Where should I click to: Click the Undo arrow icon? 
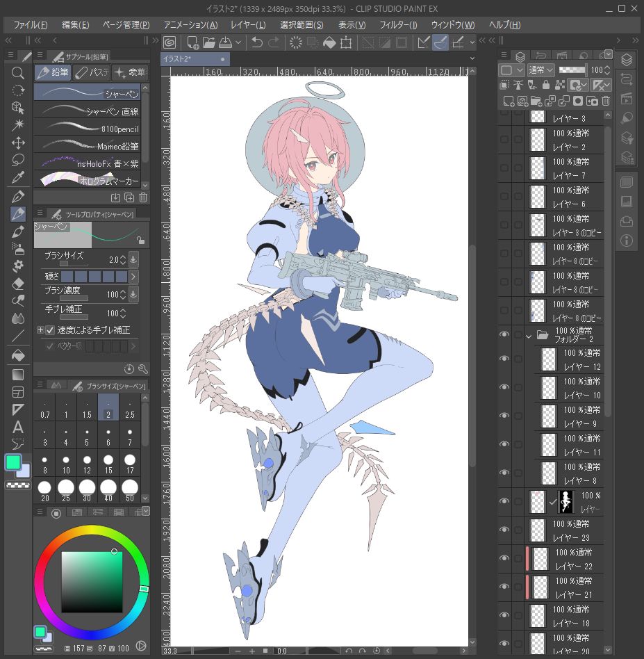(x=256, y=42)
